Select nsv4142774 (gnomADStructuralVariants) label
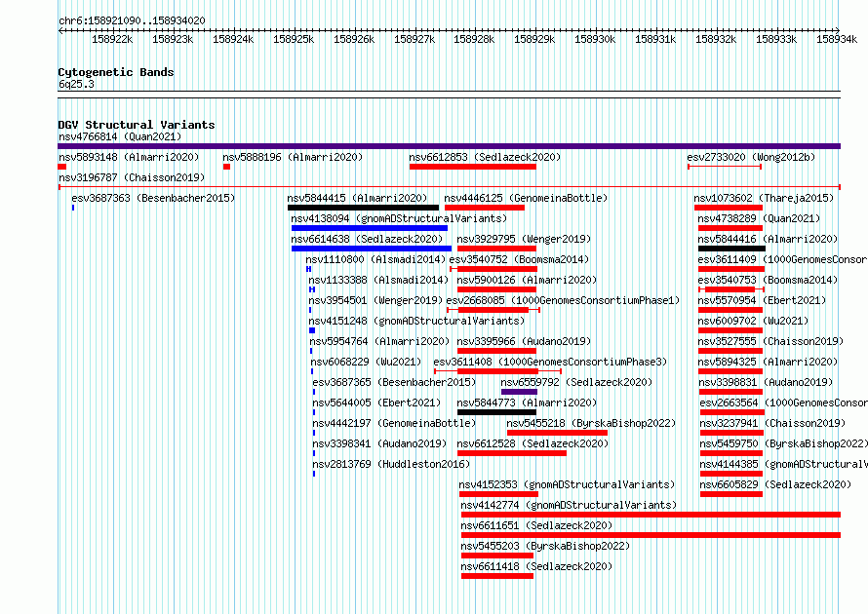The image size is (868, 614). click(x=569, y=505)
